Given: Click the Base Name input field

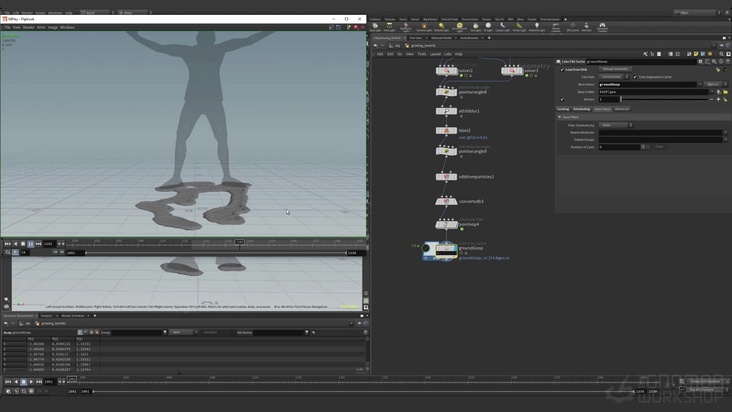Looking at the screenshot, I should [x=647, y=84].
